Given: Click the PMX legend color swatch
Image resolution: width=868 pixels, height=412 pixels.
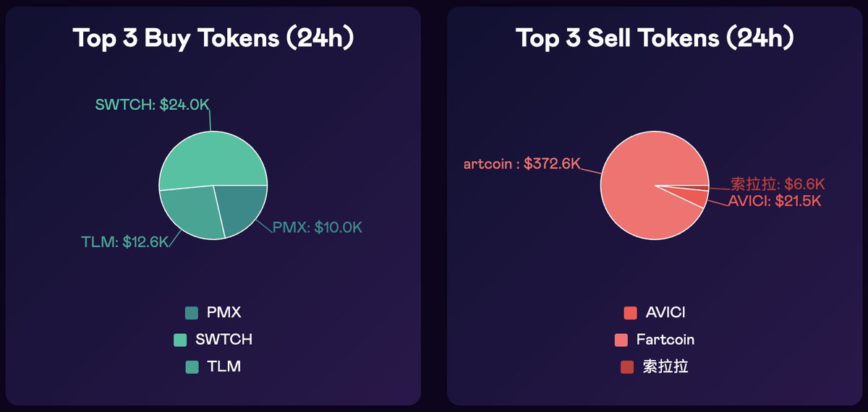Looking at the screenshot, I should click(192, 313).
